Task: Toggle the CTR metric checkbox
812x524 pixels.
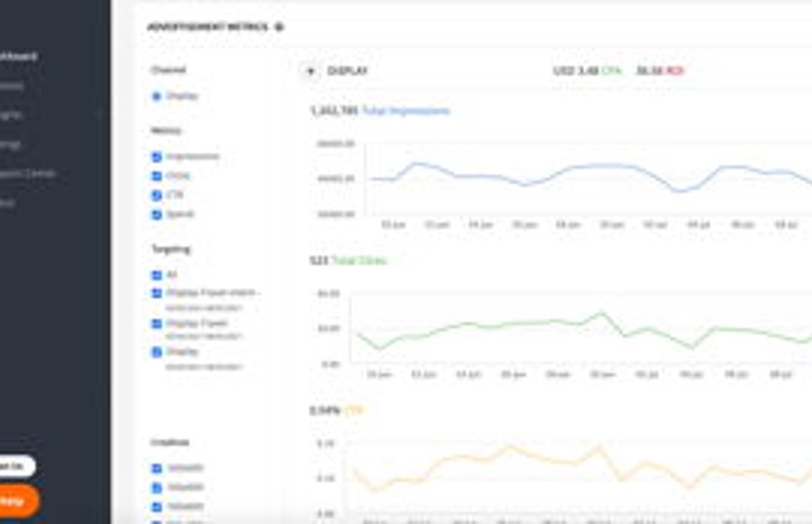Action: point(156,195)
